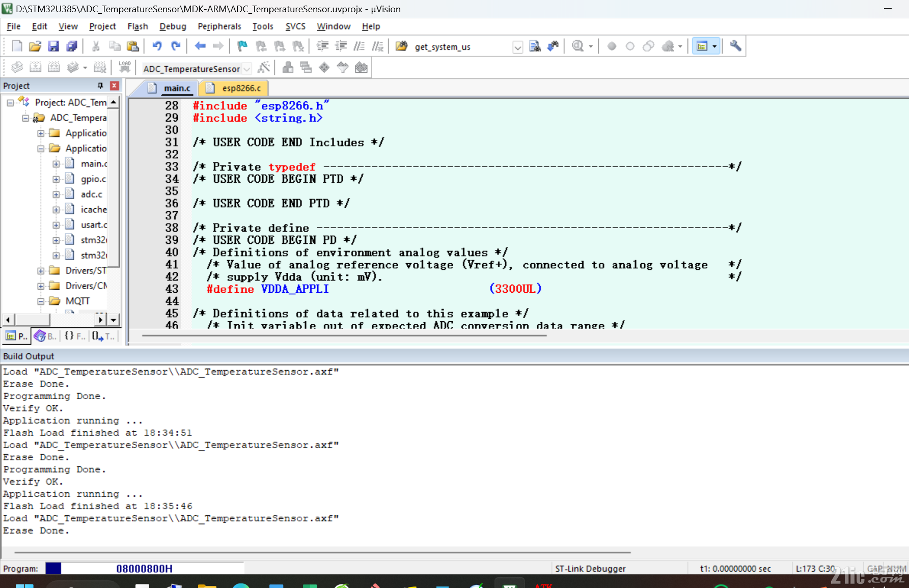Unindent the selected lines
Image resolution: width=909 pixels, height=588 pixels.
click(x=341, y=46)
